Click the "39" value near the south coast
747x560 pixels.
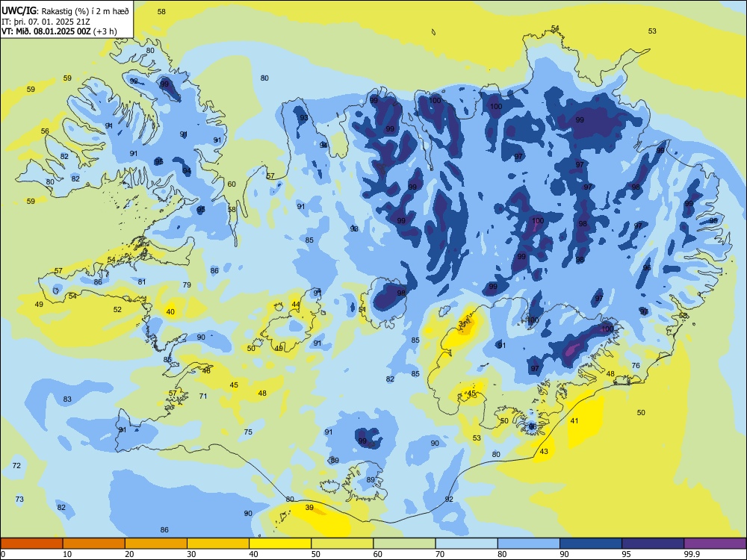(309, 508)
